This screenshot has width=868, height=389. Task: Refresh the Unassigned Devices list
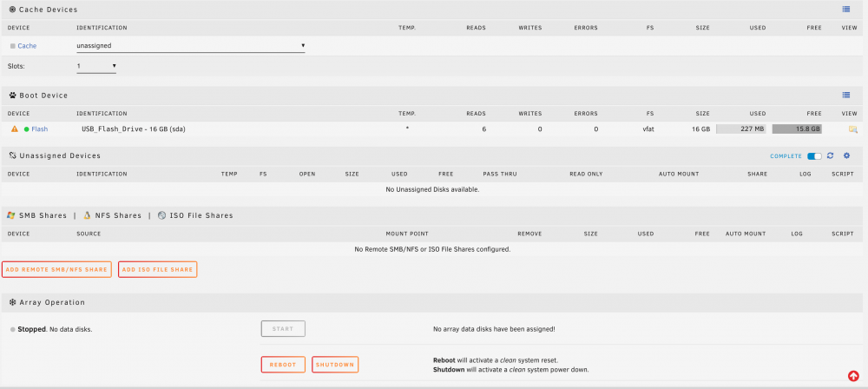click(831, 155)
